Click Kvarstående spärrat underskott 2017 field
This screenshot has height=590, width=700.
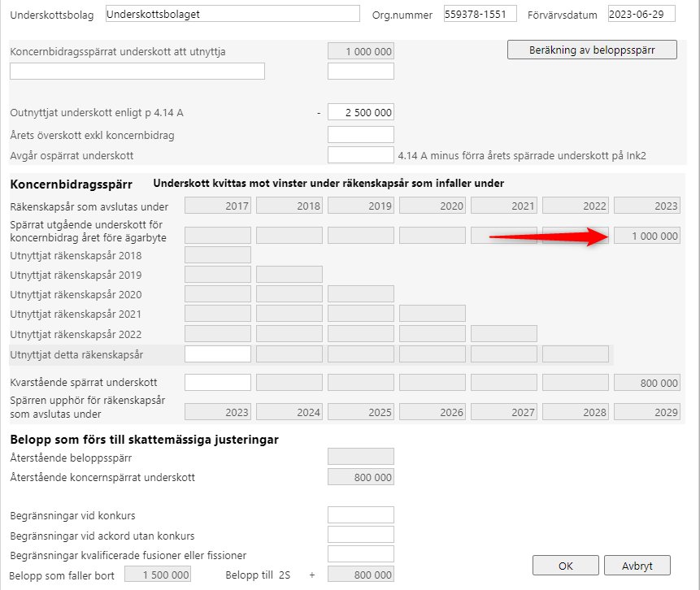(x=218, y=383)
